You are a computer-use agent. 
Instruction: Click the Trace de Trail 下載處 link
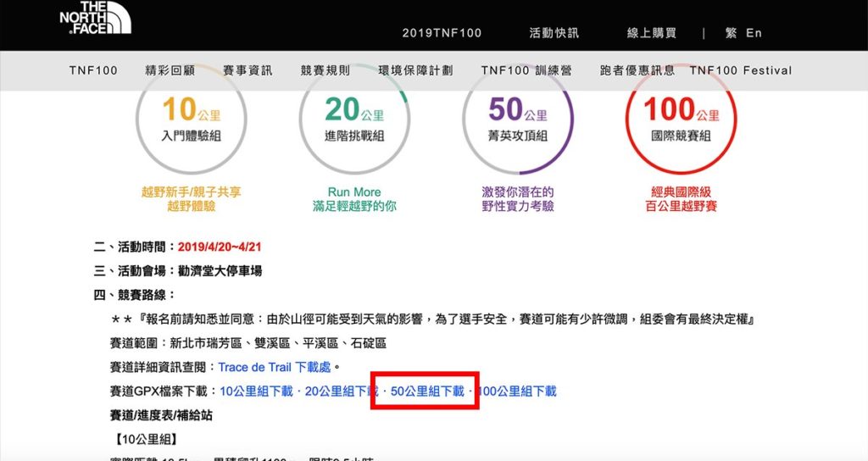[x=275, y=367]
